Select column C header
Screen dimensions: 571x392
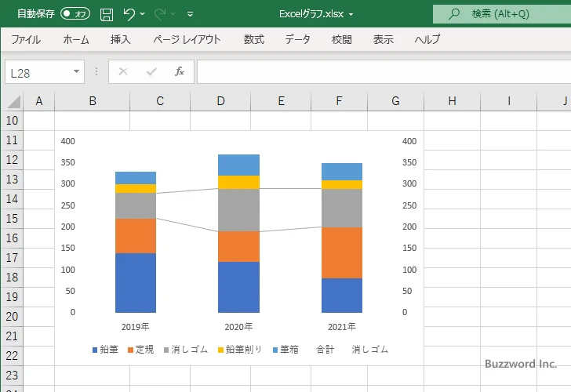point(160,101)
